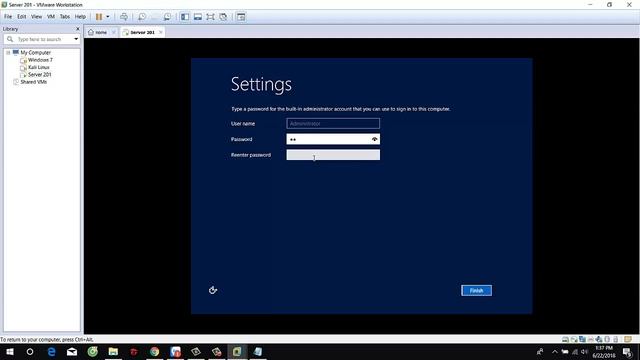This screenshot has height=360, width=640.
Task: Click the active VMware Workstation taskbar icon
Action: point(237,351)
